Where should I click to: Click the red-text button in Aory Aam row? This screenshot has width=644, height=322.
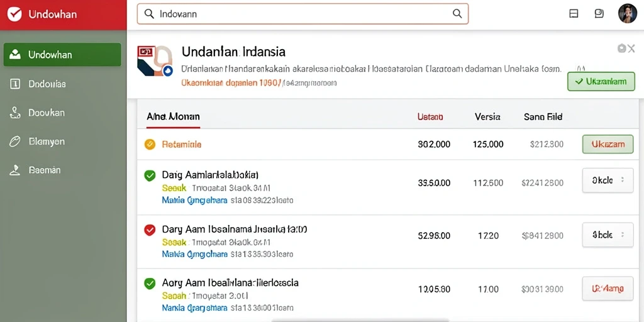click(x=608, y=289)
